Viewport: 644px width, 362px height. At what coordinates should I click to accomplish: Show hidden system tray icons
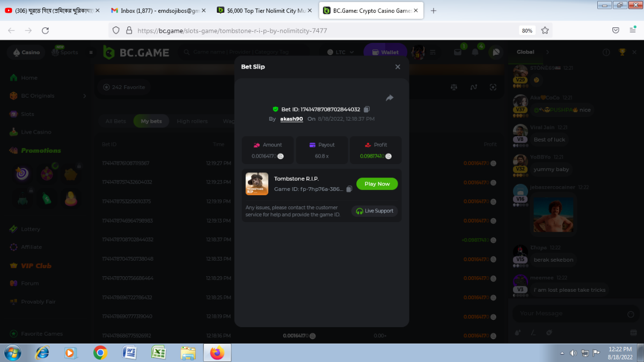tap(562, 353)
